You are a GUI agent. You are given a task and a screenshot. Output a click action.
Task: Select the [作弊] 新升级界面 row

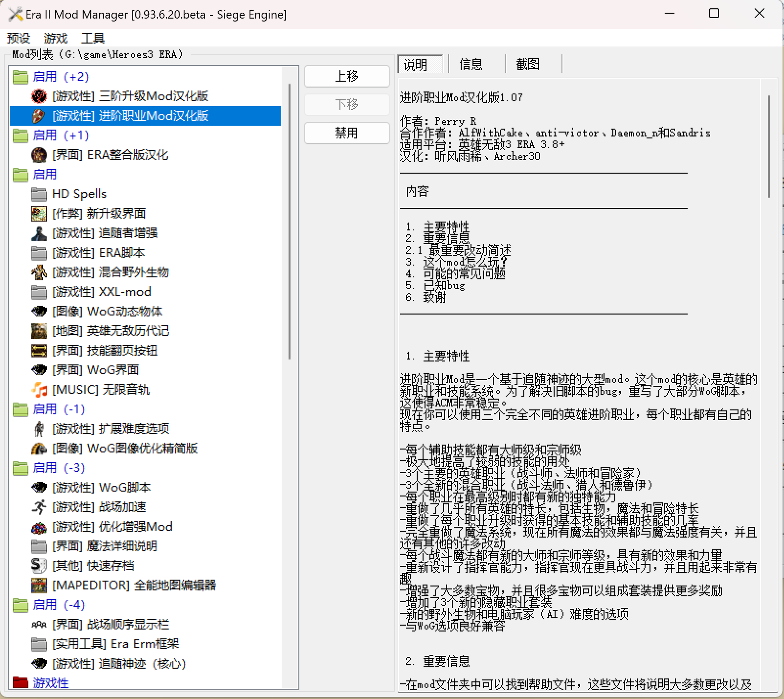click(x=145, y=214)
